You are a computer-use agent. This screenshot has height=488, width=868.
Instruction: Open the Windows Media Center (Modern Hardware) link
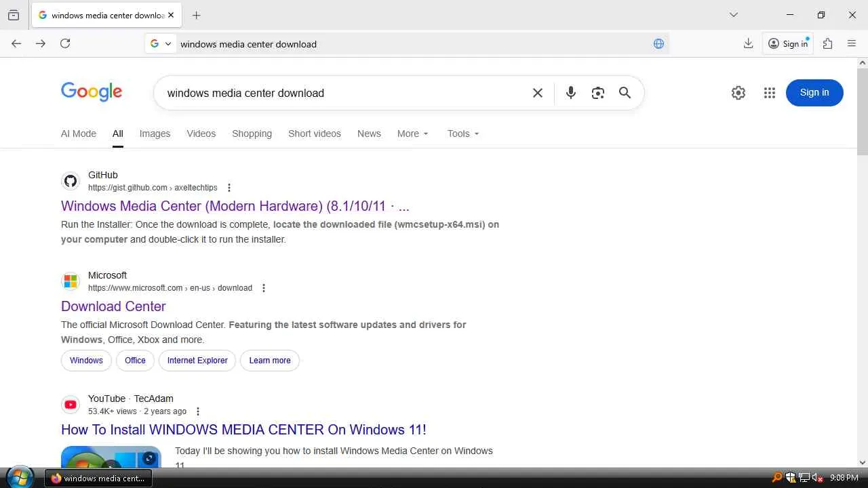click(235, 206)
